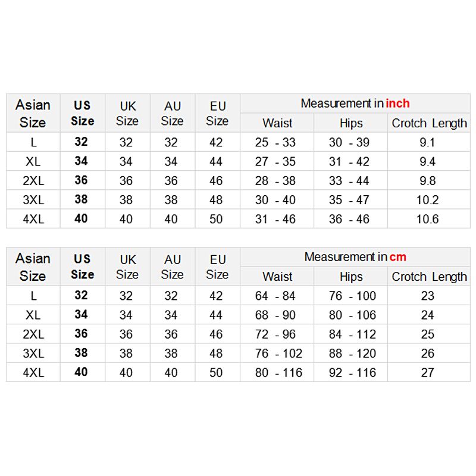Click waist value 80 - 116
476x476 pixels.
[278, 372]
